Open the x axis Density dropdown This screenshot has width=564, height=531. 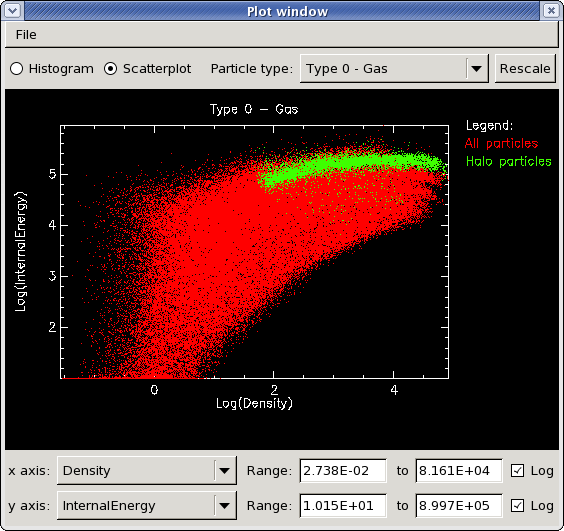[147, 471]
